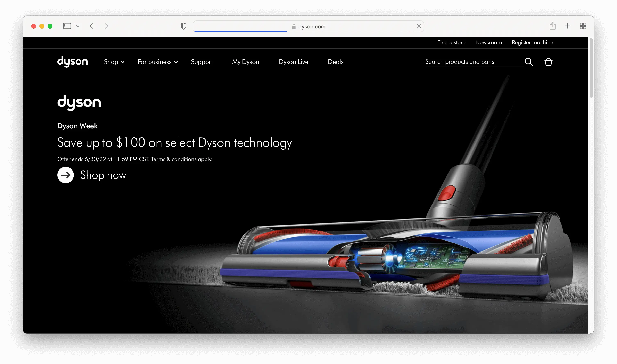Expand the Shop dropdown menu
617x364 pixels.
pyautogui.click(x=114, y=62)
